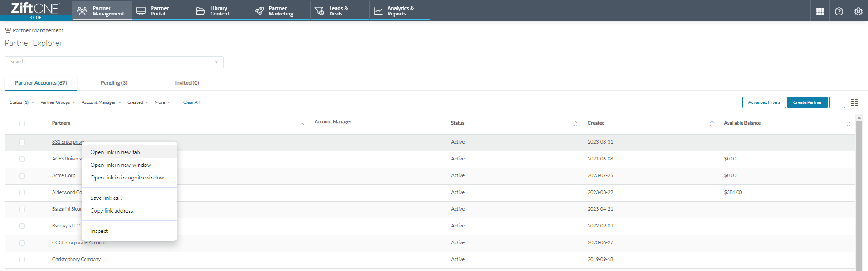Open the CCOE Corporate Account partner link
This screenshot has height=271, width=868.
point(79,242)
